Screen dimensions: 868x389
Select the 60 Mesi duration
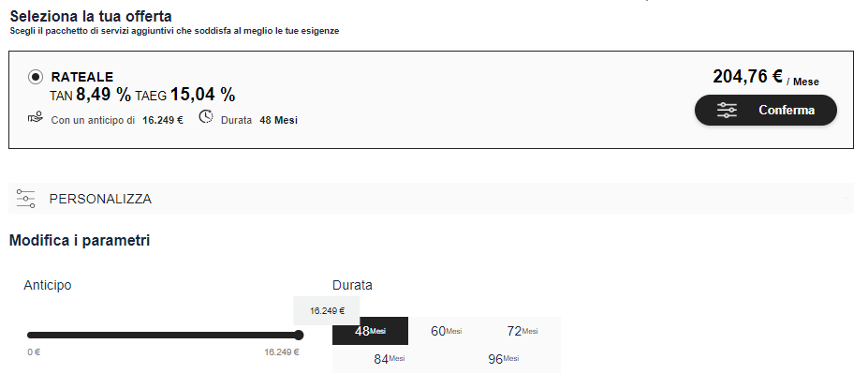point(447,331)
